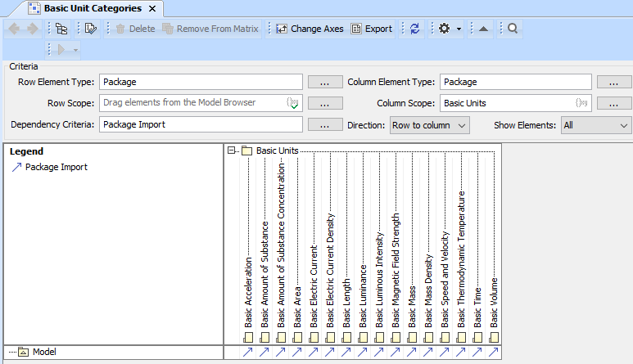This screenshot has width=633, height=364.
Task: Click the Package Import arrow under Basic Acceleration
Action: (x=248, y=353)
